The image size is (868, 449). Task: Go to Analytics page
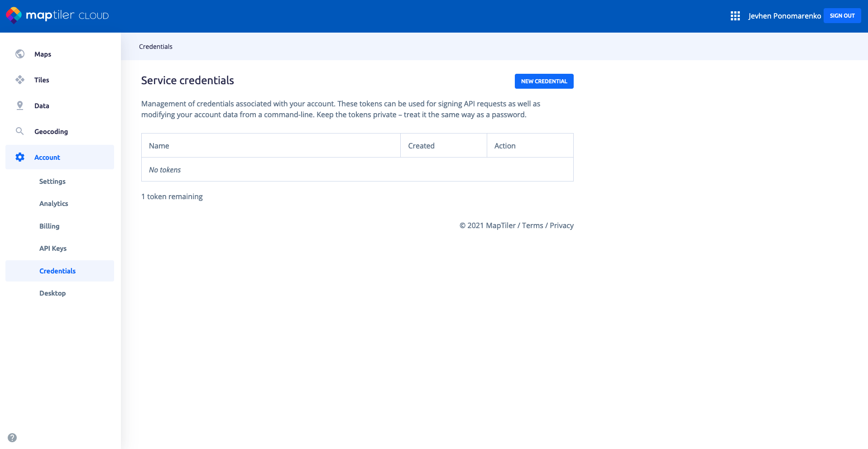coord(54,204)
